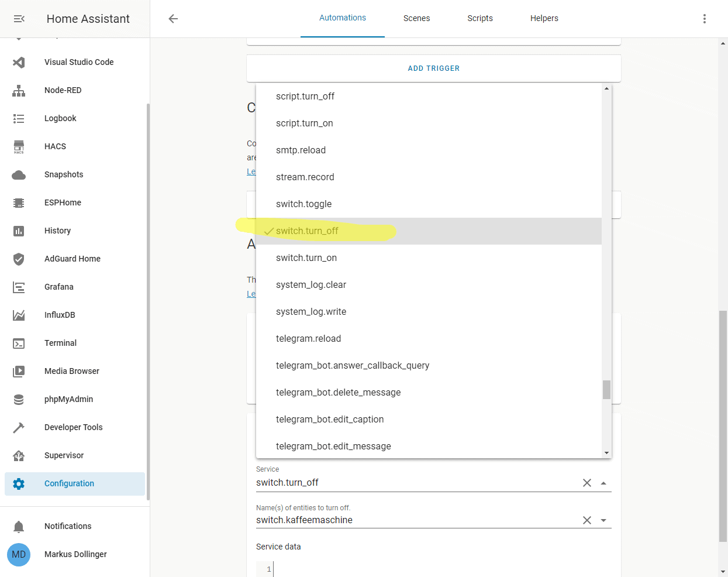Open the three-dot overflow menu
728x577 pixels.
point(705,18)
